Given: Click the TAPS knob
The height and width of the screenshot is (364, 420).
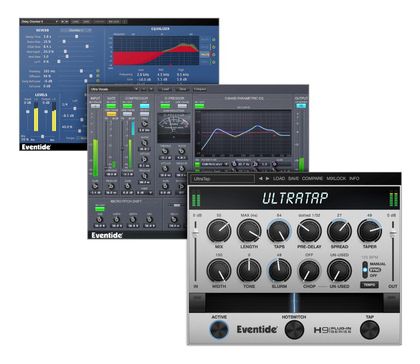Looking at the screenshot, I should [x=279, y=231].
